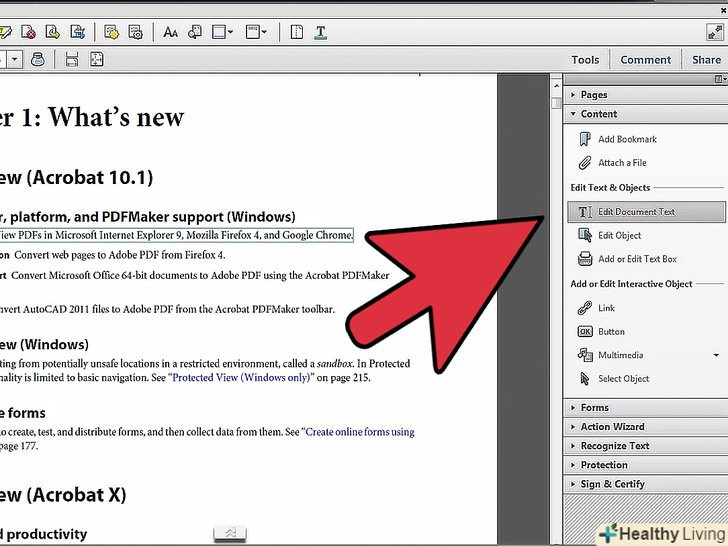Switch to the Comment pane
Viewport: 728px width, 546px height.
point(645,60)
